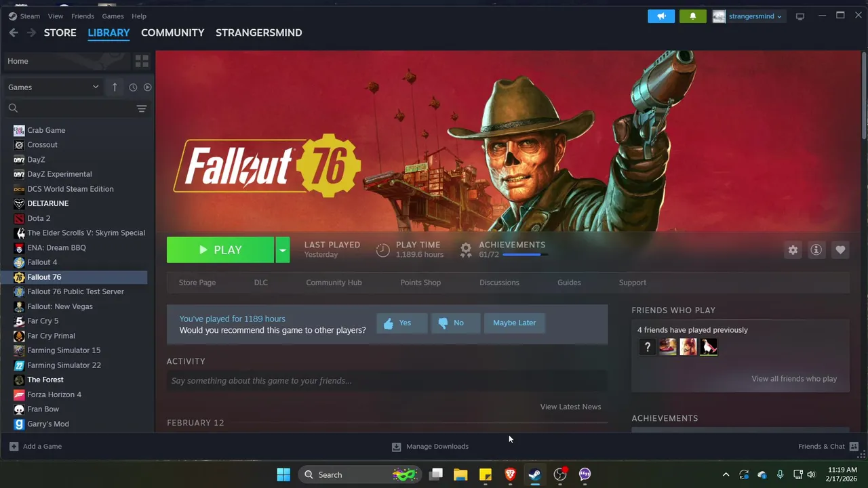Open the Friends menu
This screenshot has width=868, height=488.
pos(83,16)
